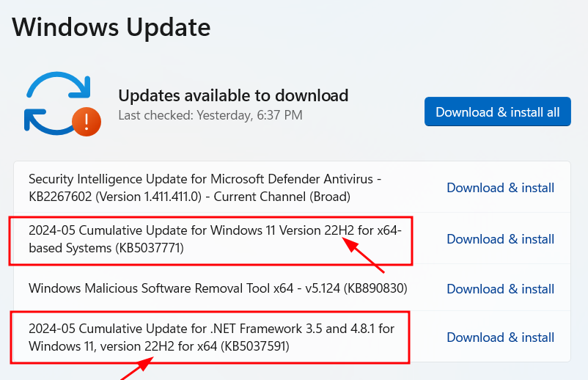
Task: Download & install KB5037771 Cumulative Update
Action: click(500, 239)
